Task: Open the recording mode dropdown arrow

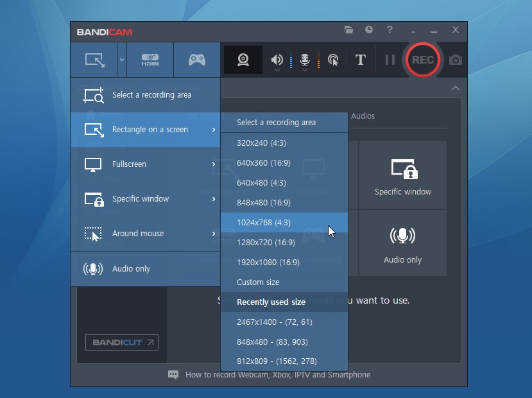Action: coord(122,60)
